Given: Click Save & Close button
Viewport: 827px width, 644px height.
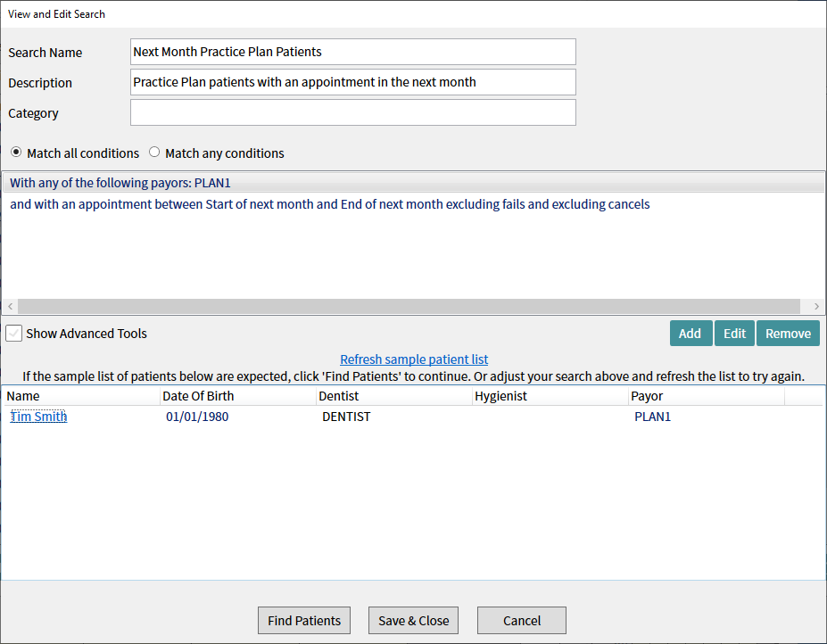Looking at the screenshot, I should 414,620.
